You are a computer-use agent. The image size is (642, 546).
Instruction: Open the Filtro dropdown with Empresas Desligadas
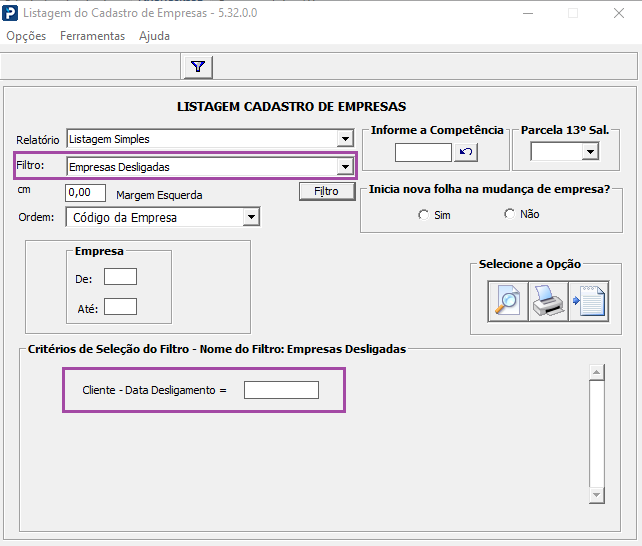(345, 167)
